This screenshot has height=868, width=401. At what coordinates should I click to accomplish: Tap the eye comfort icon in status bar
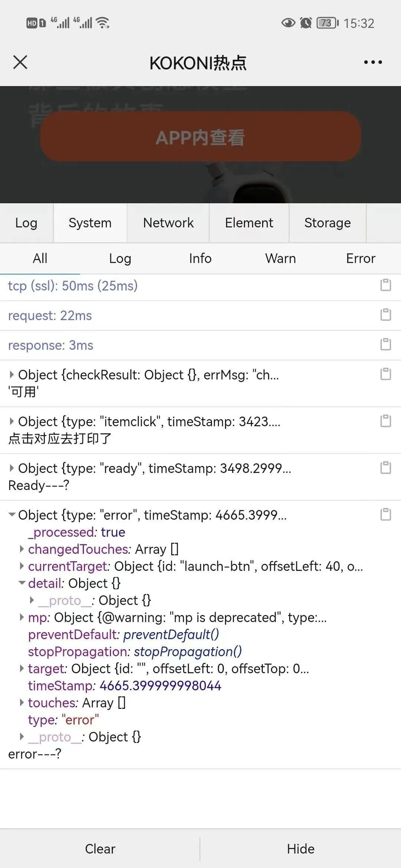click(288, 23)
